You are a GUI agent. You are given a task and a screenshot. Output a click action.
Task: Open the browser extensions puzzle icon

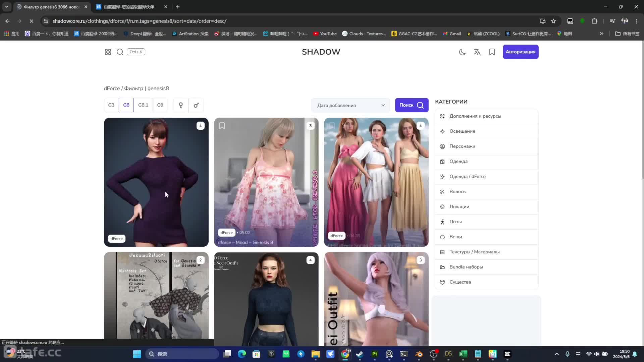coord(594,21)
